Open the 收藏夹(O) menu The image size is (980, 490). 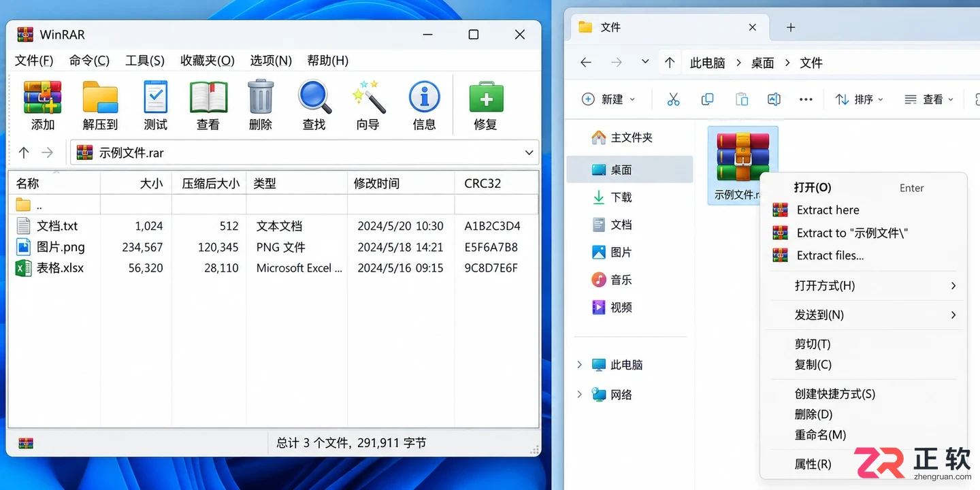pos(208,61)
